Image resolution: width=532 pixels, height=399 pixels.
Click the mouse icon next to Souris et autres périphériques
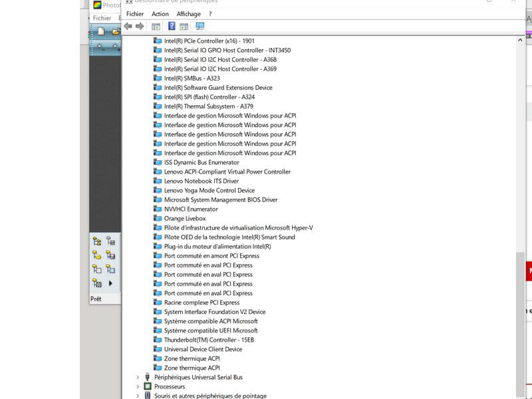147,395
